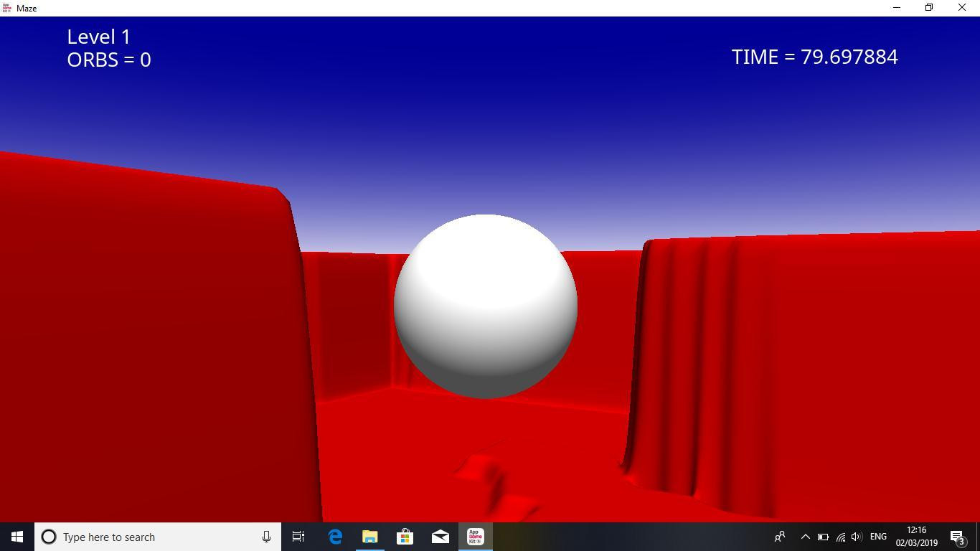Check the battery status icon
Screen dimensions: 980x551
(823, 537)
